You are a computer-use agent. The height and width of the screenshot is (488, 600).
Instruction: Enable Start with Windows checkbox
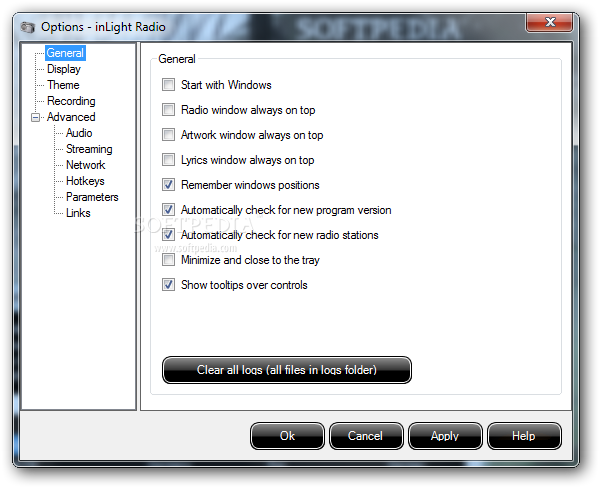[168, 85]
